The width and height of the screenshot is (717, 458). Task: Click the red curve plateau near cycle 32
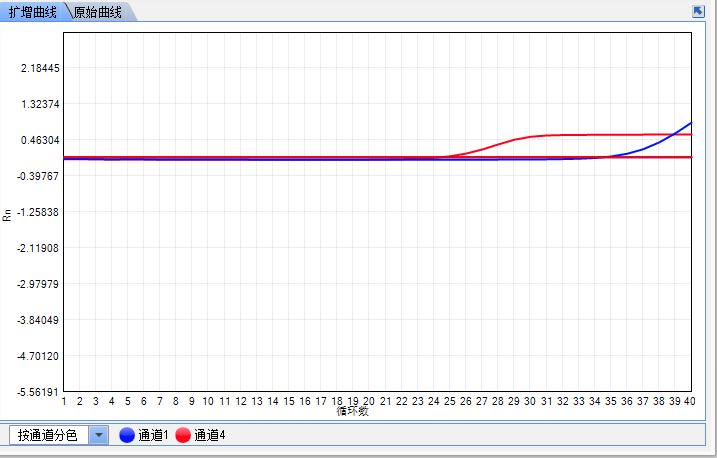562,135
